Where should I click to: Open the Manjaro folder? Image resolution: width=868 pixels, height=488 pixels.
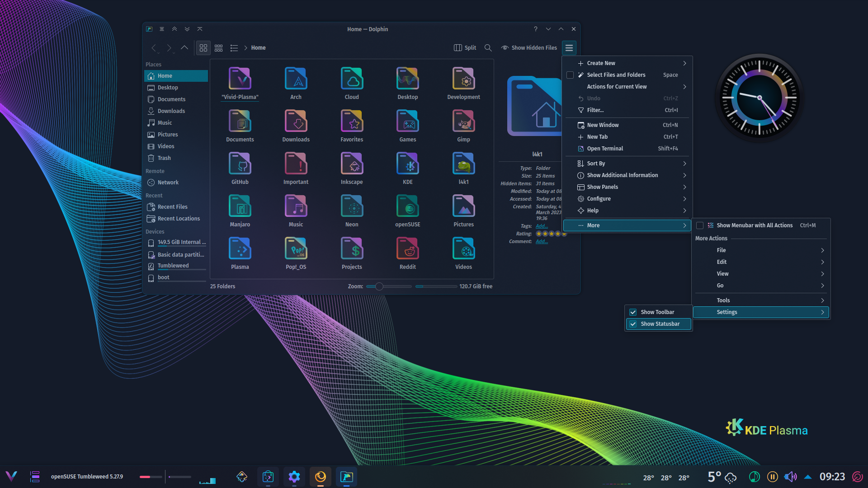click(240, 211)
